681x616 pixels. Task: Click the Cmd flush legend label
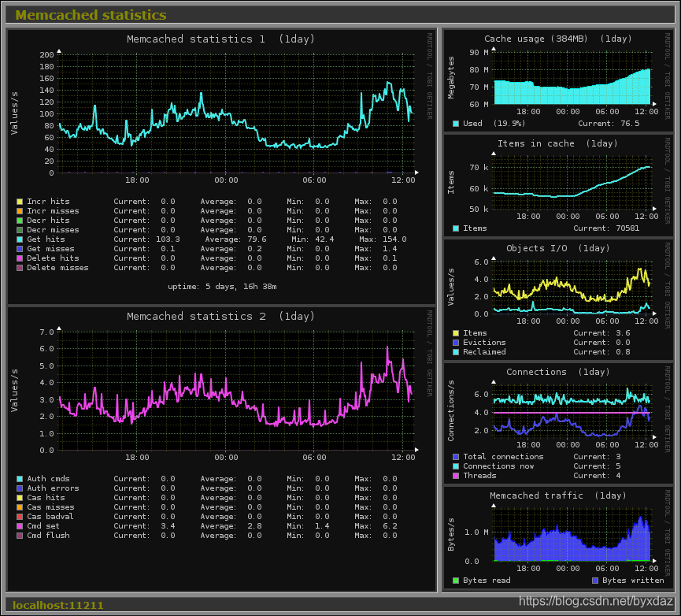tap(48, 536)
